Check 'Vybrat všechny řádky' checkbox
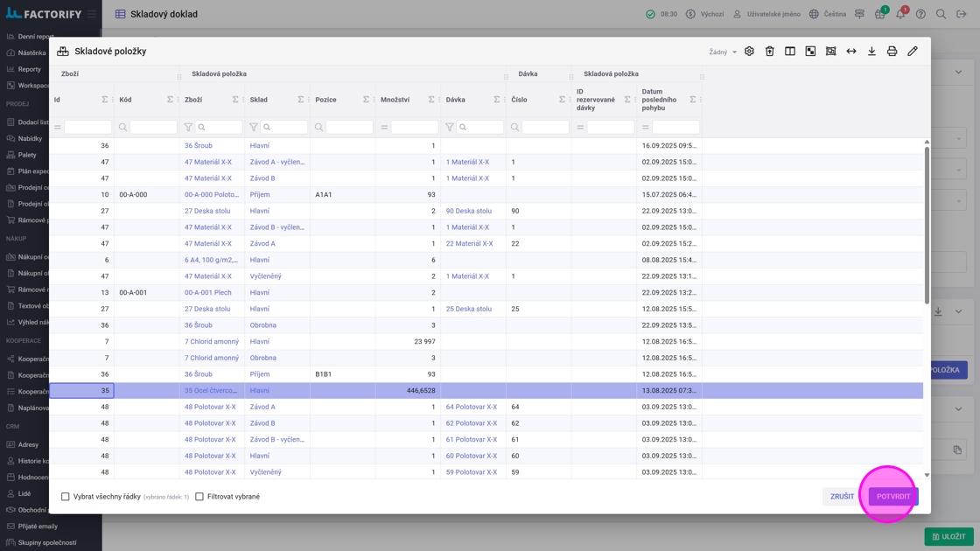 coord(66,497)
